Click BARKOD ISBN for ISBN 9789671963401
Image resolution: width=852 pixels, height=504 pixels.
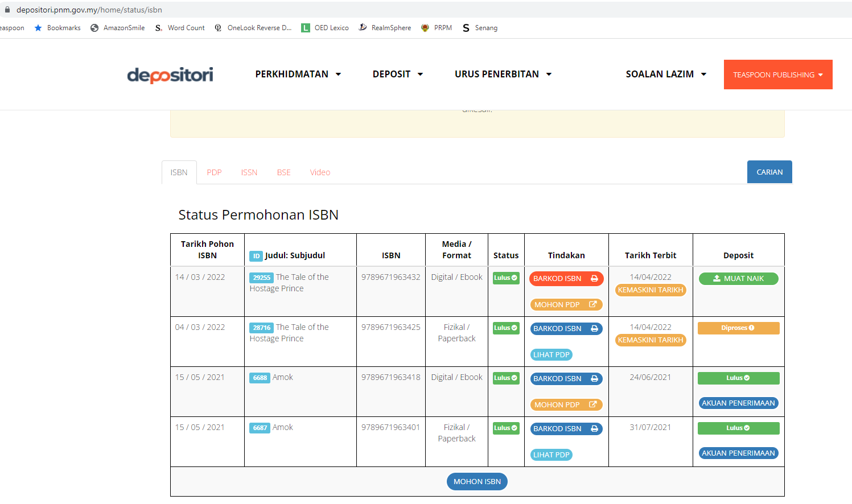(x=566, y=429)
